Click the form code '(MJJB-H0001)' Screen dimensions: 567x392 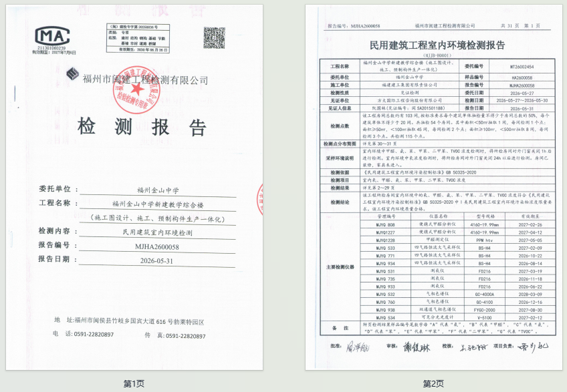point(437,55)
